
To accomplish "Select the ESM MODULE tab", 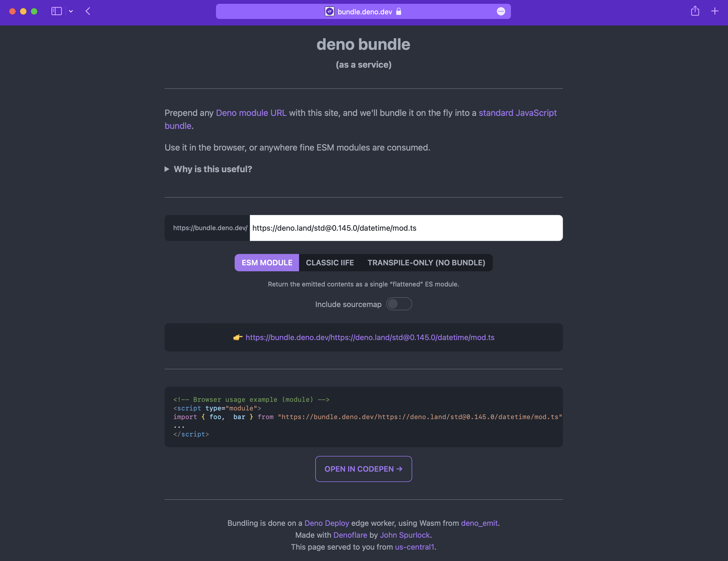I will pos(267,263).
